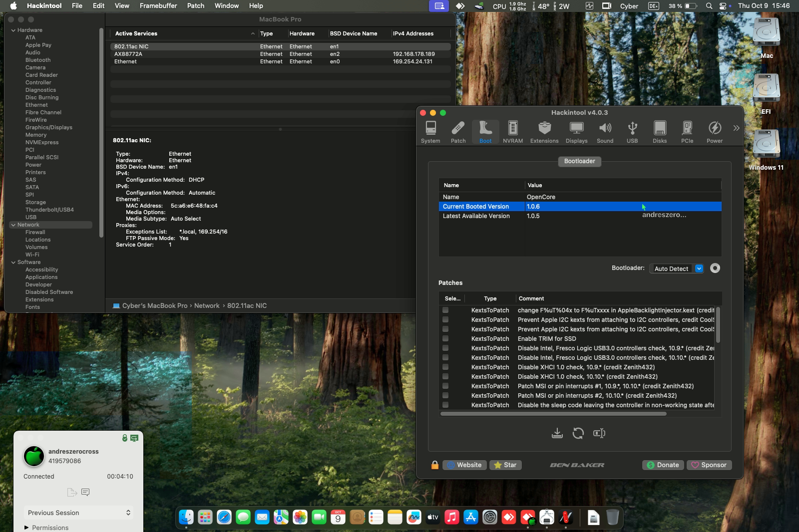Click the rename-style icon beside the refresh icon
This screenshot has height=532, width=799.
[599, 433]
